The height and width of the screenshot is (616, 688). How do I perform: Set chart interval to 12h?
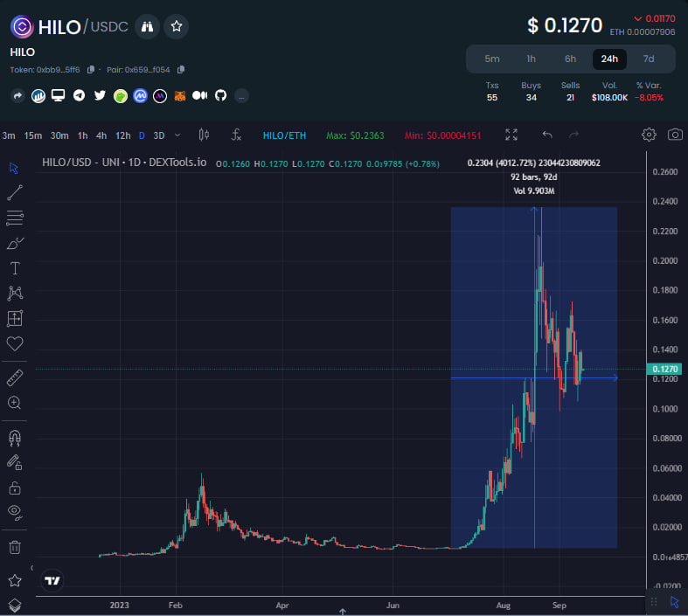pyautogui.click(x=123, y=135)
